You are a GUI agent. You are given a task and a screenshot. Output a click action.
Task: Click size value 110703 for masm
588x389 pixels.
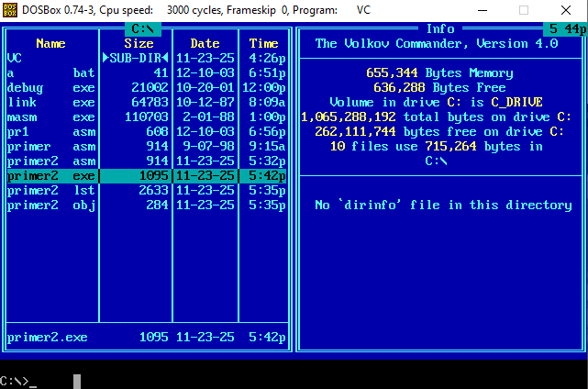(146, 117)
